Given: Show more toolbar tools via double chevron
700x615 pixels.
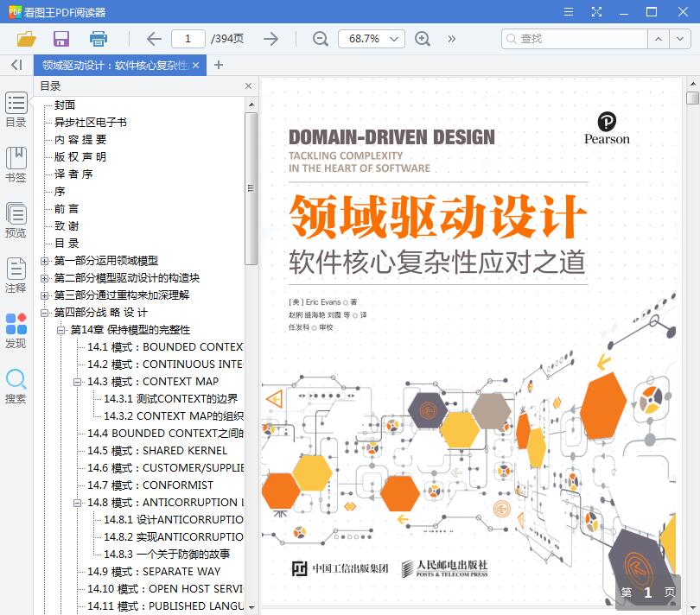Looking at the screenshot, I should (x=452, y=39).
